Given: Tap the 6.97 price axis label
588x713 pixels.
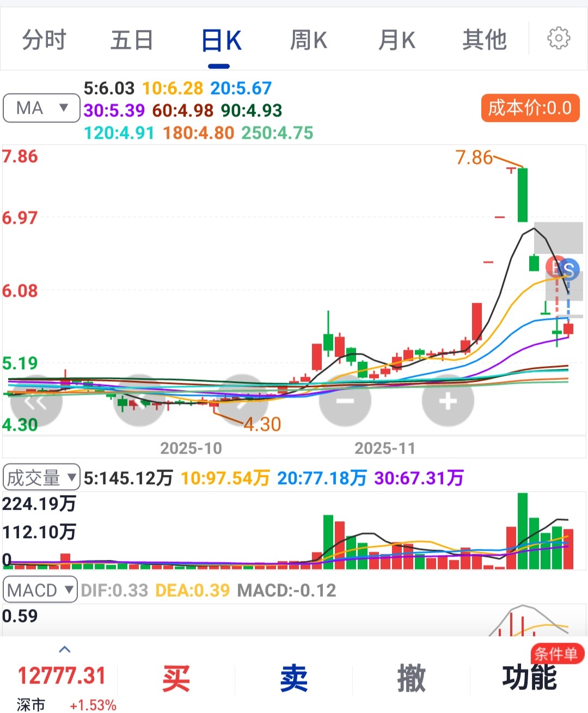Looking at the screenshot, I should 20,218.
